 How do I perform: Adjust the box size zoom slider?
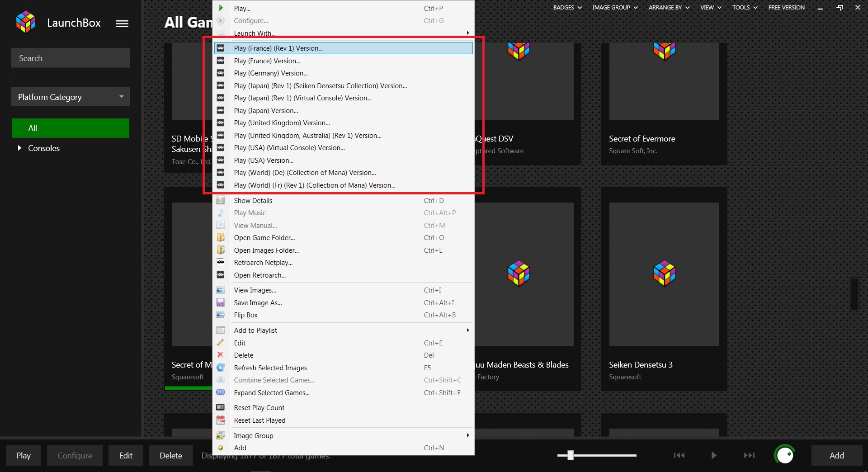tap(571, 455)
